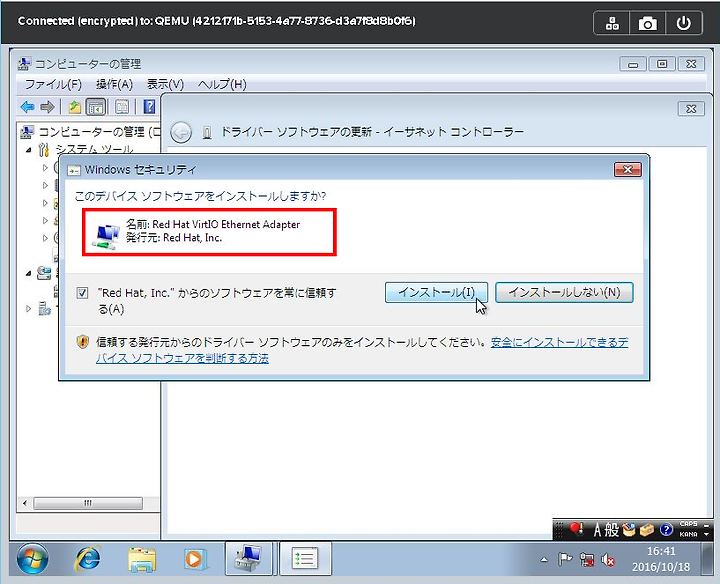The height and width of the screenshot is (584, 720).
Task: Click the IME conversion mode '般' indicator
Action: (x=612, y=530)
